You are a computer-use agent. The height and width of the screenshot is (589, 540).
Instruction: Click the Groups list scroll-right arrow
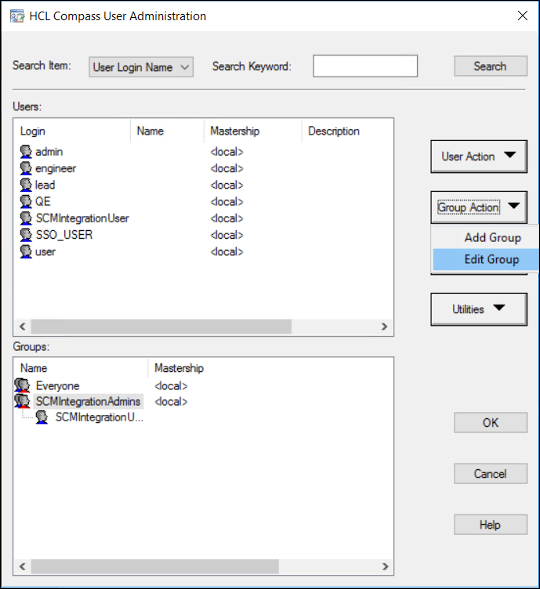[385, 566]
